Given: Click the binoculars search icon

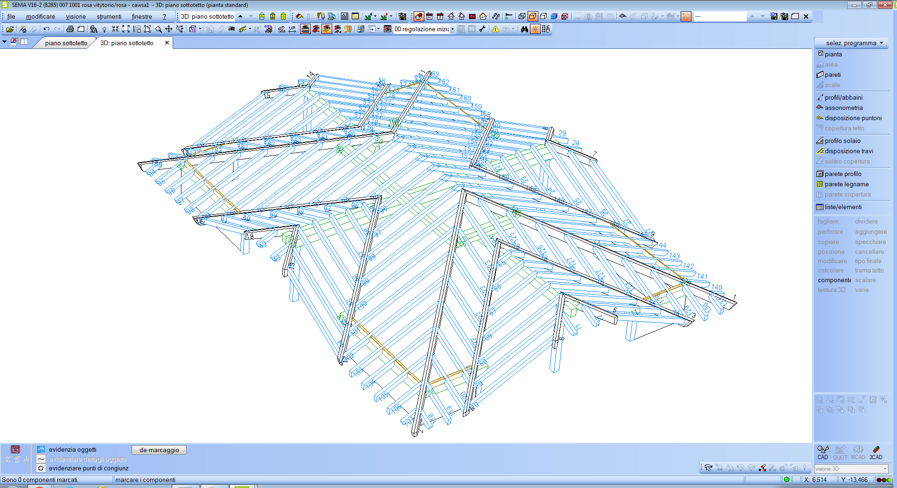Looking at the screenshot, I should click(x=524, y=29).
